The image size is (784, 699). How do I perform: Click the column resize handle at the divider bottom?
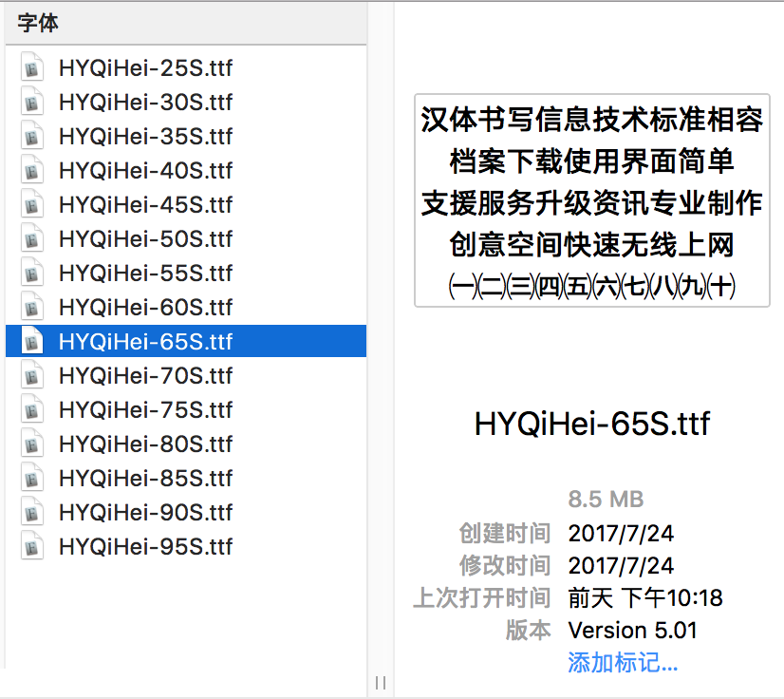[x=381, y=683]
